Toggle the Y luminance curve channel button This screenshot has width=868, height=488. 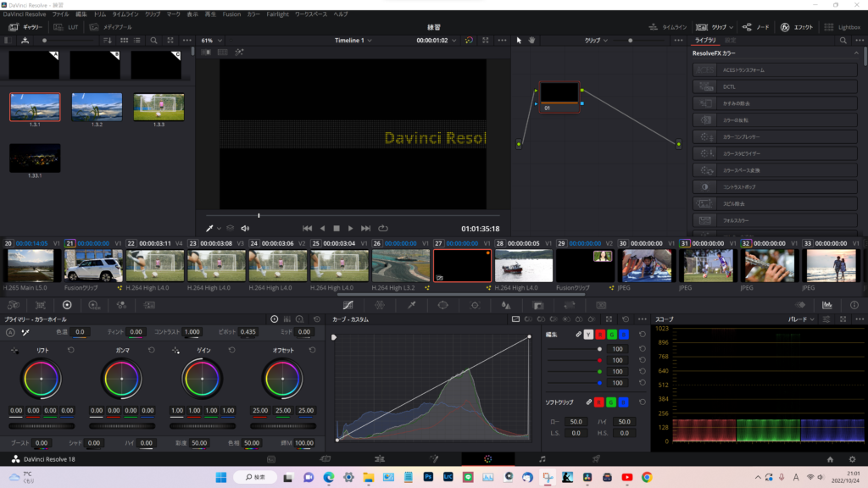coord(588,335)
